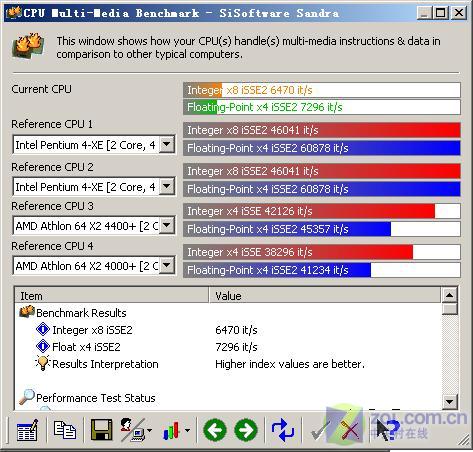Click the Sandra title bar application icon

[x=14, y=13]
